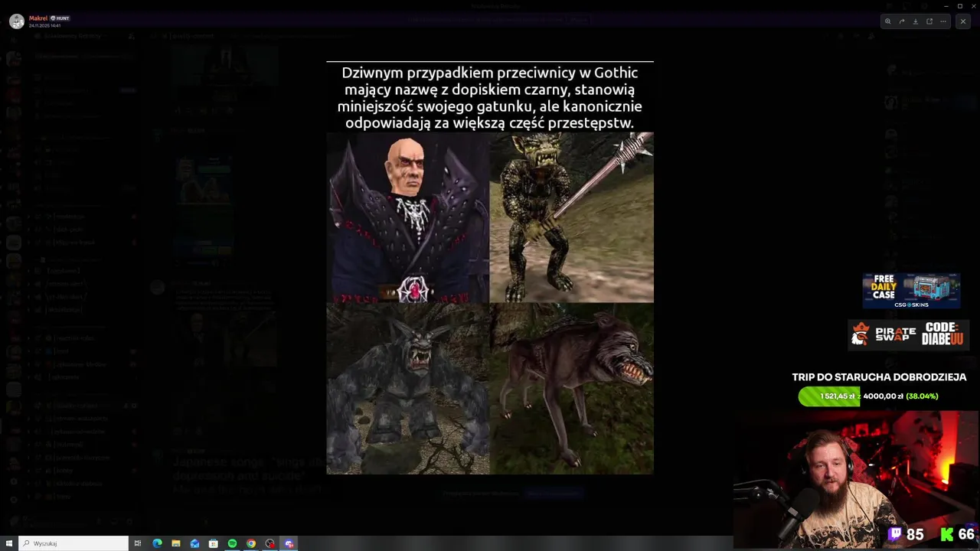Click the Free Daily Case CSGOSkins banner
This screenshot has width=980, height=551.
[x=911, y=291]
